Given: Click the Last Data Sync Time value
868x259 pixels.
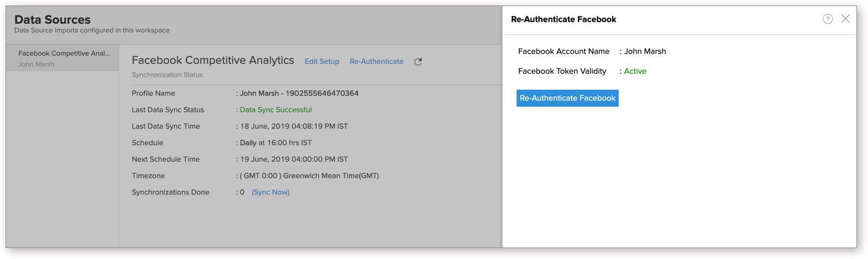Looking at the screenshot, I should (x=294, y=126).
